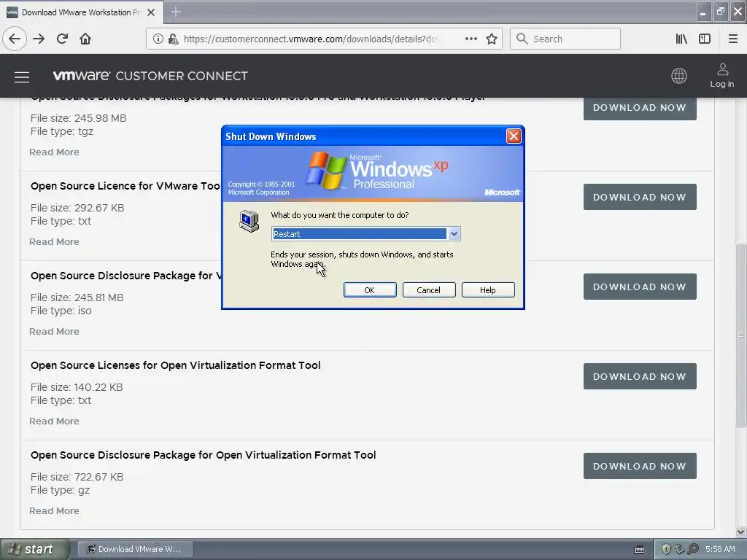This screenshot has width=747, height=560.
Task: Read More under Open Source Licence for VMware Tools
Action: point(54,242)
